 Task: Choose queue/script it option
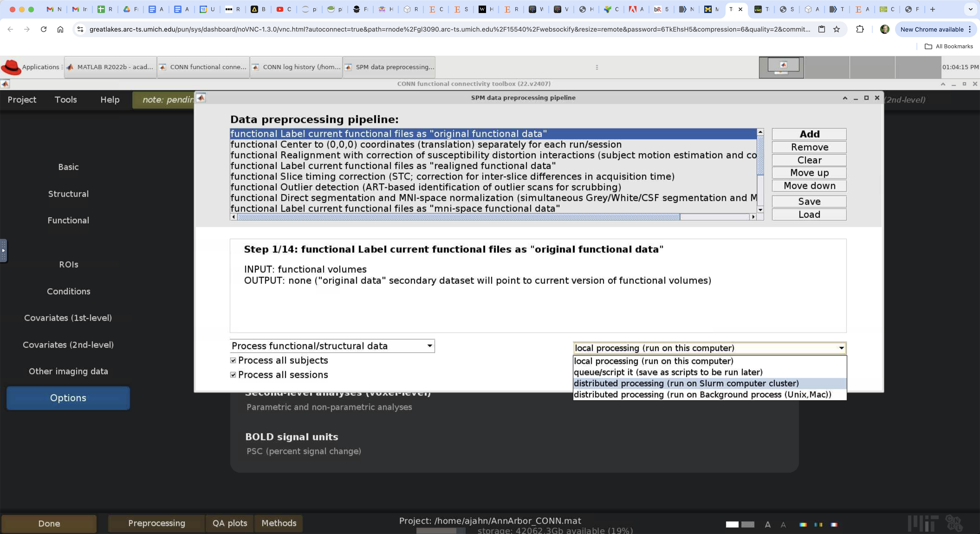pos(710,372)
